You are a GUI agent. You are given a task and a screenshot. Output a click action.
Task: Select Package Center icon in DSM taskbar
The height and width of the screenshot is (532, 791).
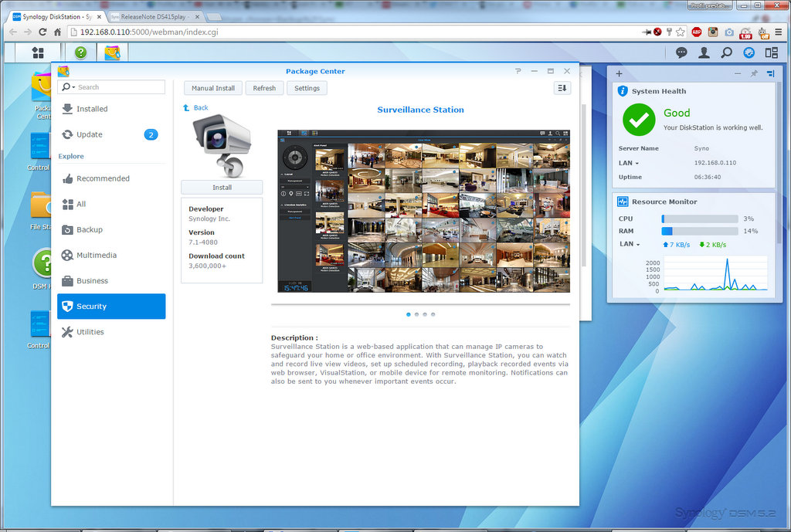(x=112, y=53)
